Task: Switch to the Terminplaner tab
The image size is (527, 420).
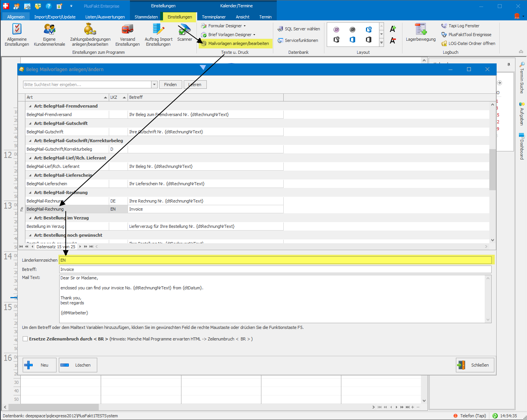Action: coord(214,17)
